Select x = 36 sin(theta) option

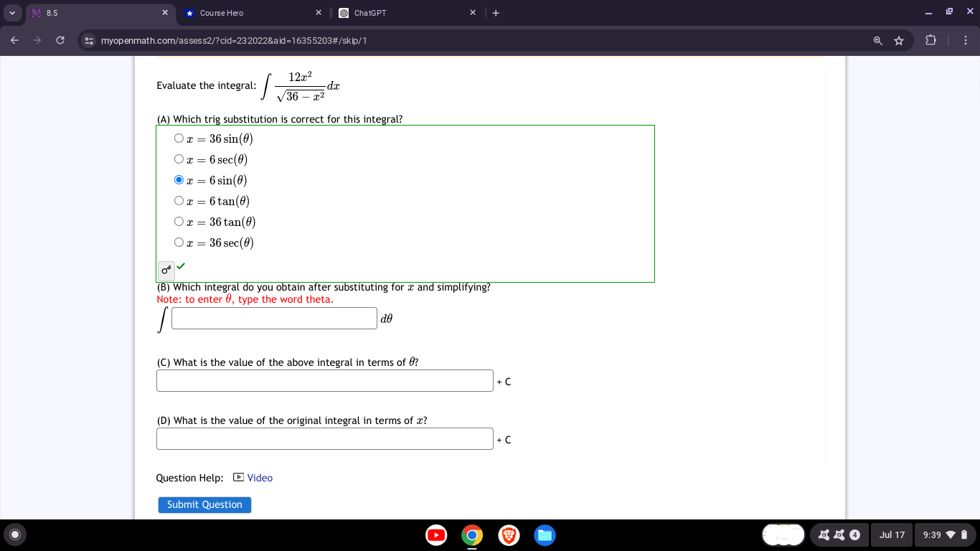pyautogui.click(x=179, y=138)
